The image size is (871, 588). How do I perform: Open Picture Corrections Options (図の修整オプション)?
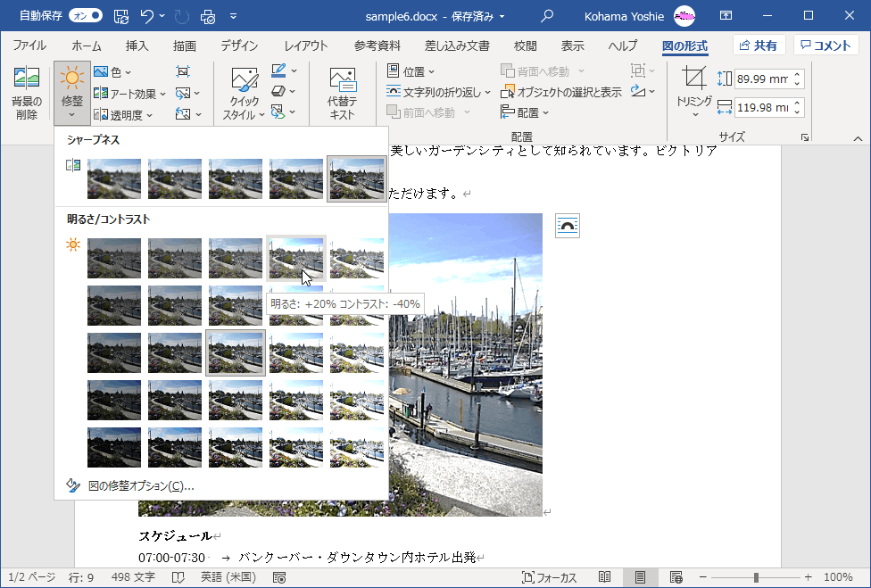141,485
